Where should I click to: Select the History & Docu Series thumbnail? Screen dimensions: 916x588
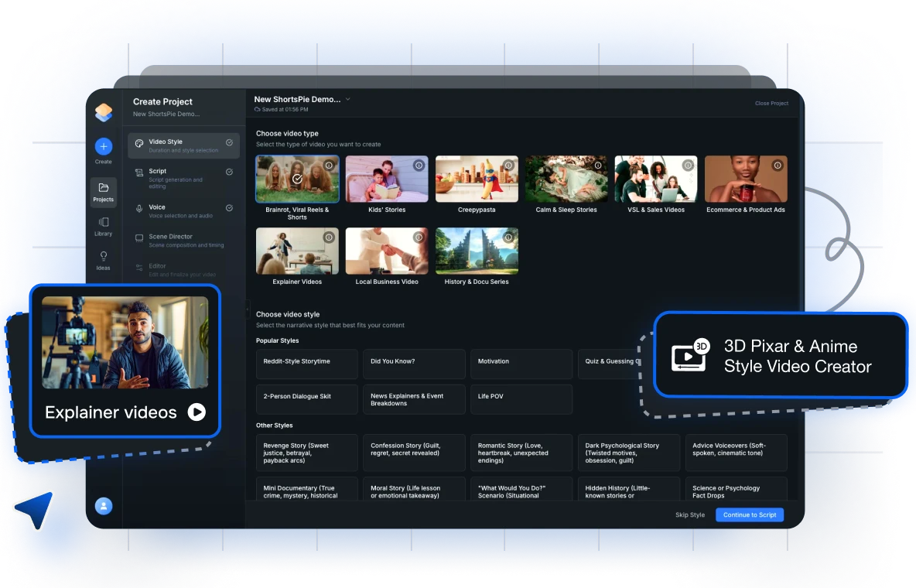coord(477,251)
